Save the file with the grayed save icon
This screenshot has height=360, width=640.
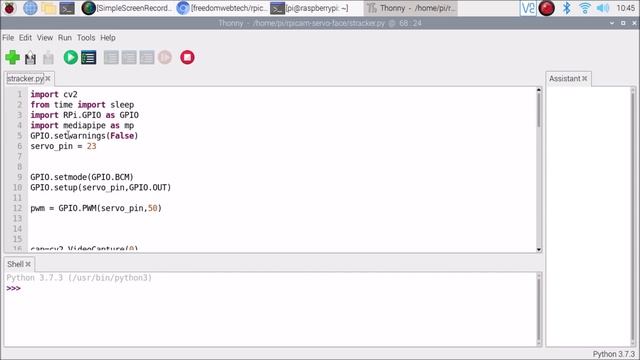coord(48,58)
